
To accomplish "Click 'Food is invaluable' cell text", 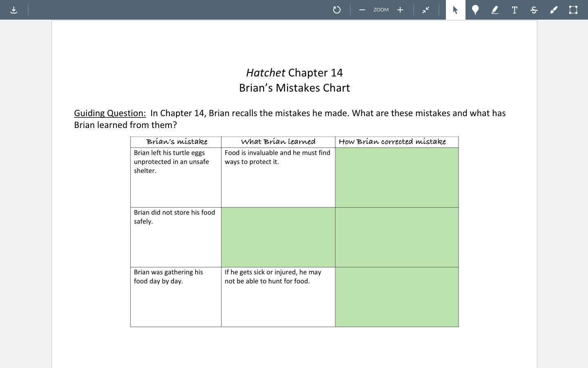I will (x=277, y=157).
